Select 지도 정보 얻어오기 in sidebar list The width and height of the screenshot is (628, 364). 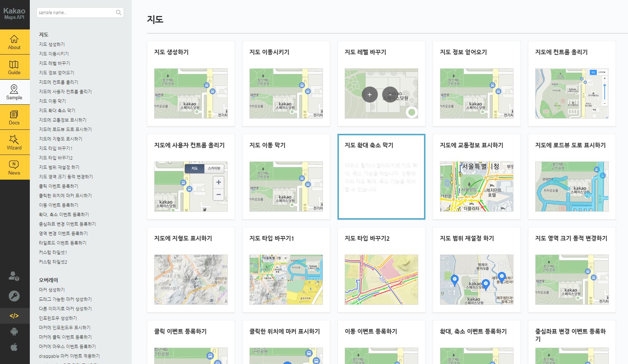(57, 73)
